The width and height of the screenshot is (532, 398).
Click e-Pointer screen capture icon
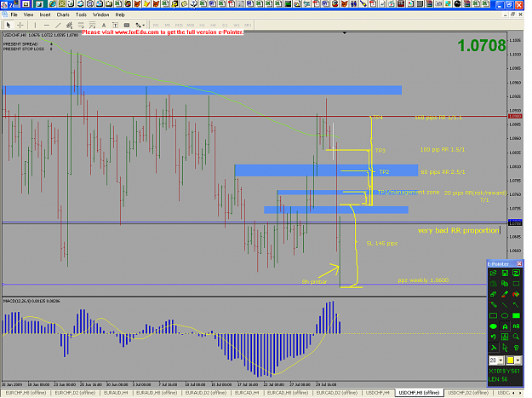point(516,273)
